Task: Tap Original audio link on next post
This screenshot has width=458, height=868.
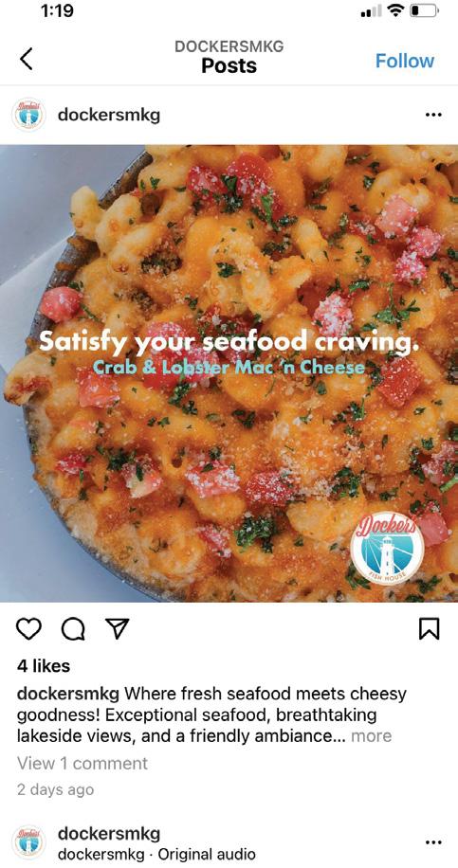Action: [x=207, y=854]
